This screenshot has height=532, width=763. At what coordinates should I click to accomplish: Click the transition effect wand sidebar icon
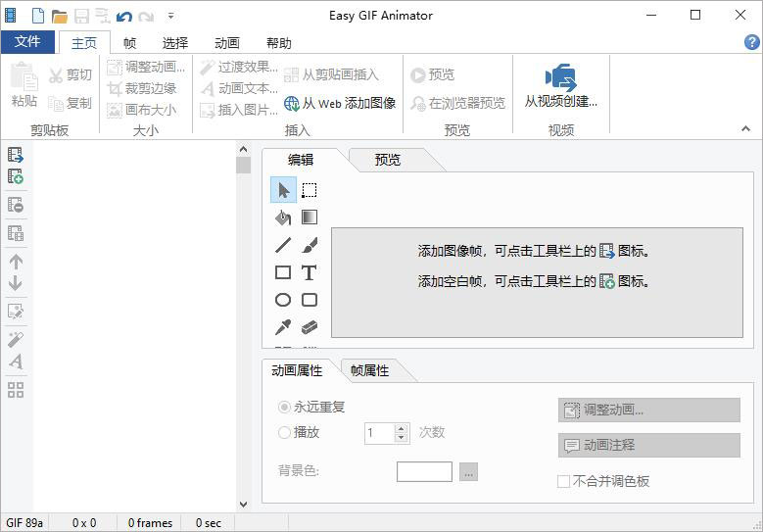click(x=16, y=340)
